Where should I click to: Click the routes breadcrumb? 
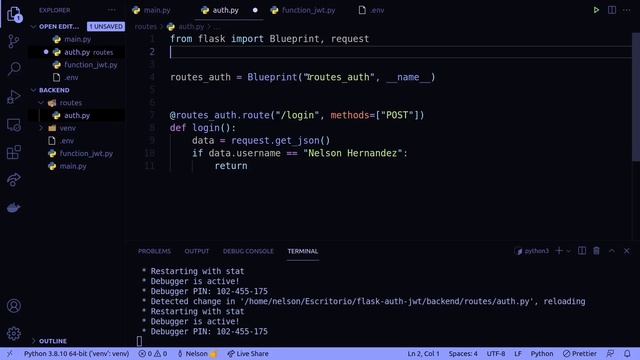pos(145,27)
